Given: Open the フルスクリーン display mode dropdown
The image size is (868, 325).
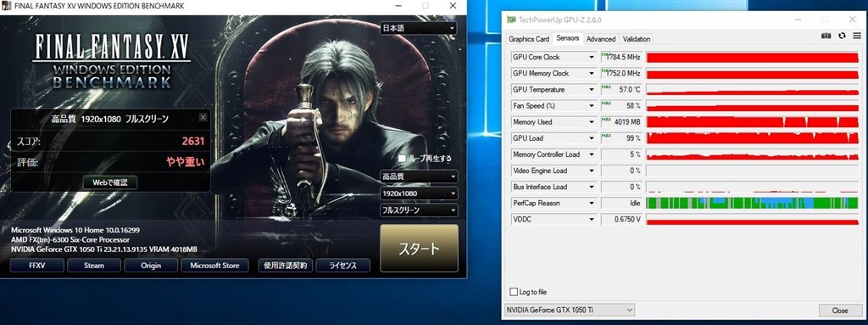Looking at the screenshot, I should 419,210.
